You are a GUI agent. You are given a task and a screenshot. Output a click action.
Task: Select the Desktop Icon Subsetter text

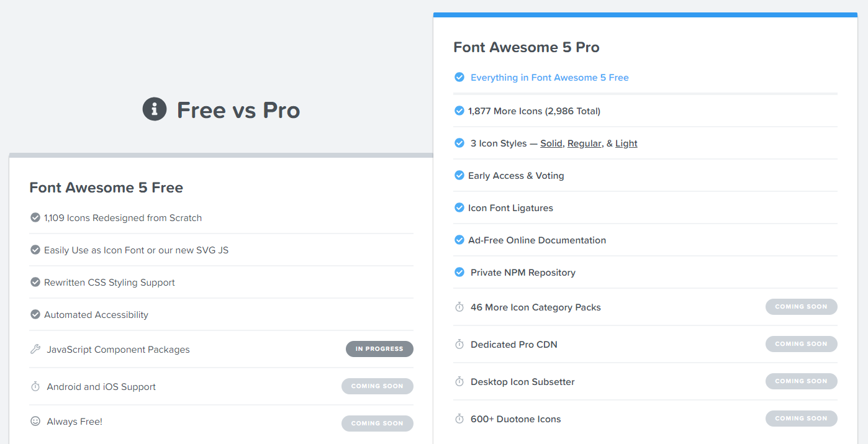(x=523, y=382)
